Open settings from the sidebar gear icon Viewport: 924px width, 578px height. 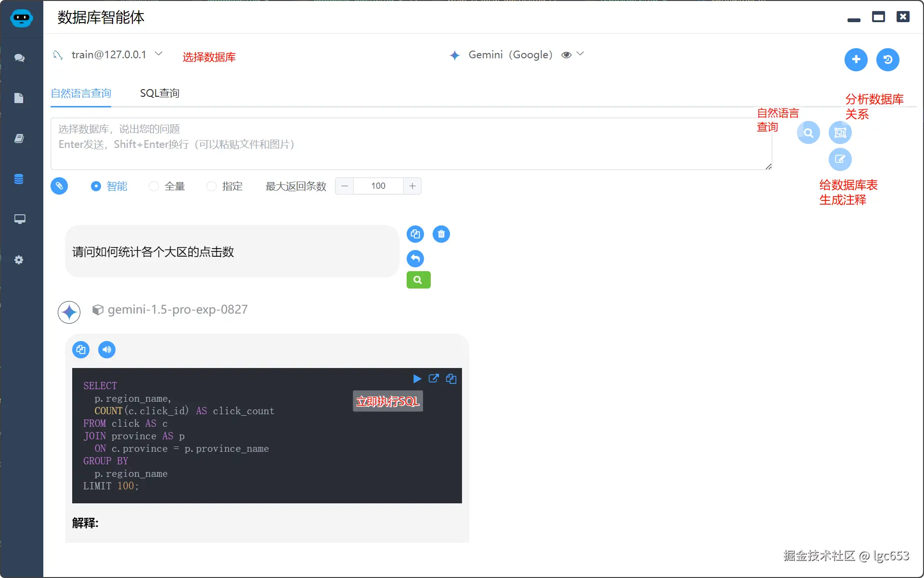click(19, 260)
